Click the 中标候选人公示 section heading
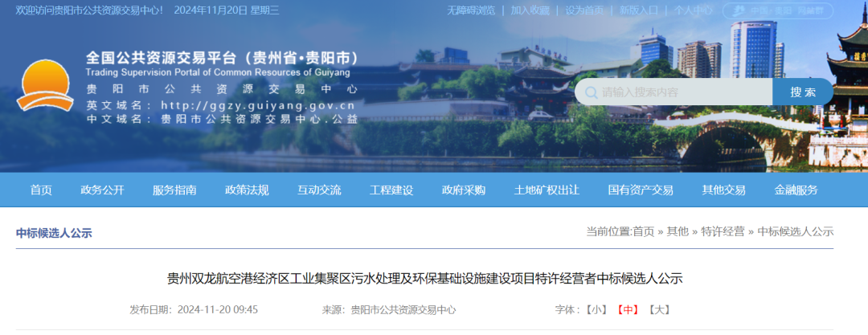 (54, 233)
